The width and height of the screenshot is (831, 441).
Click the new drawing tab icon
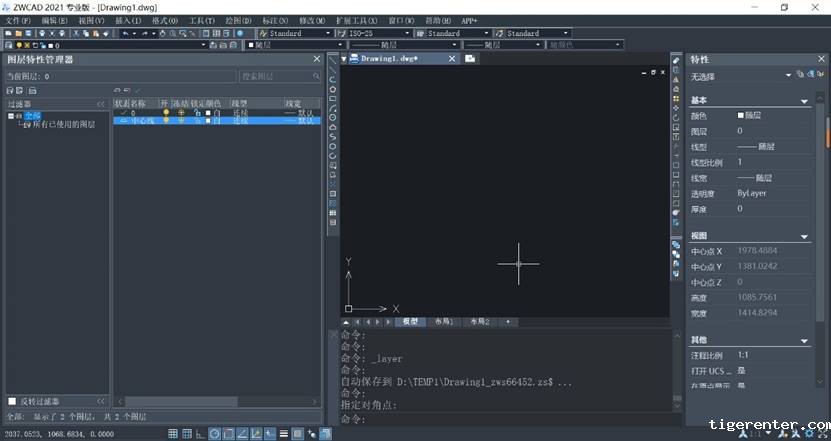[470, 59]
